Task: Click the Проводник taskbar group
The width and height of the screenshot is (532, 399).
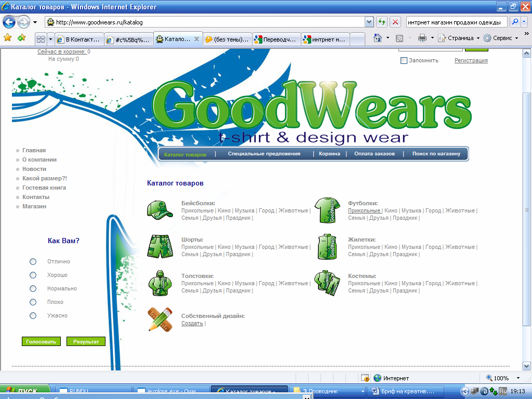Action: click(x=327, y=391)
